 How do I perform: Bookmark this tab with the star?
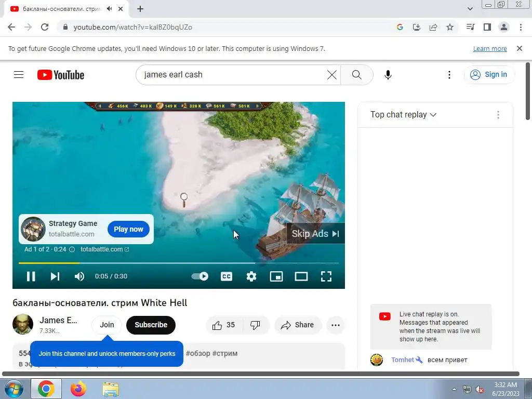point(450,27)
